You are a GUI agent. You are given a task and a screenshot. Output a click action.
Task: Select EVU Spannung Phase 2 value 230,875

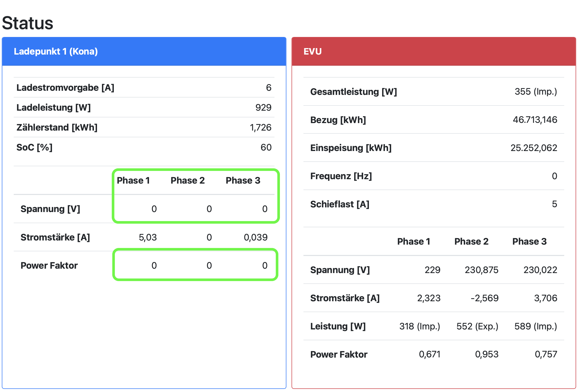481,270
